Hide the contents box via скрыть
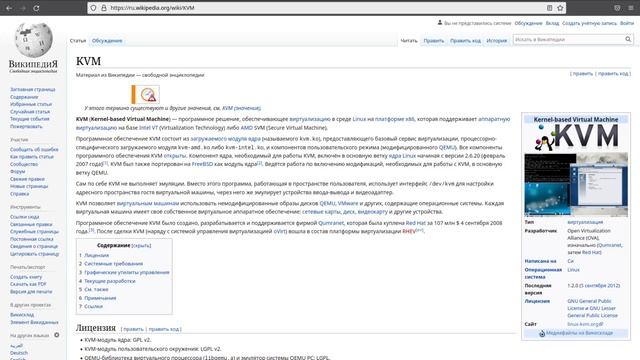Viewport: 640px width, 360px height. tap(141, 245)
